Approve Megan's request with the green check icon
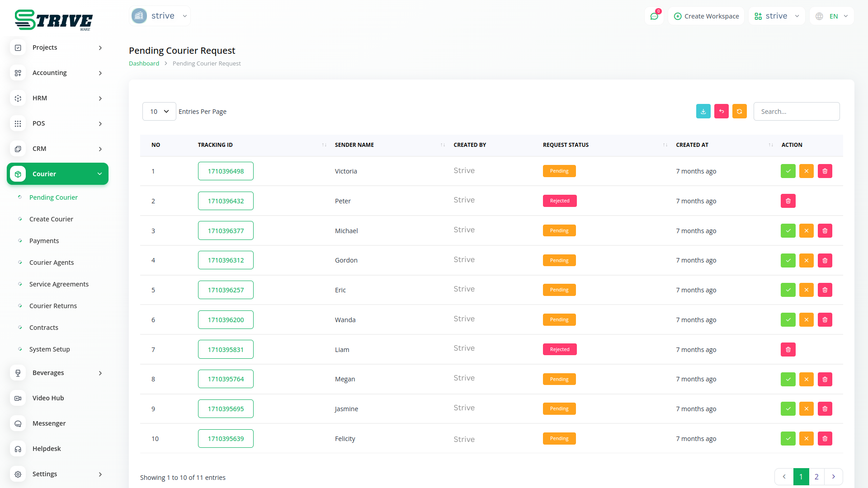Image resolution: width=868 pixels, height=488 pixels. (x=788, y=379)
